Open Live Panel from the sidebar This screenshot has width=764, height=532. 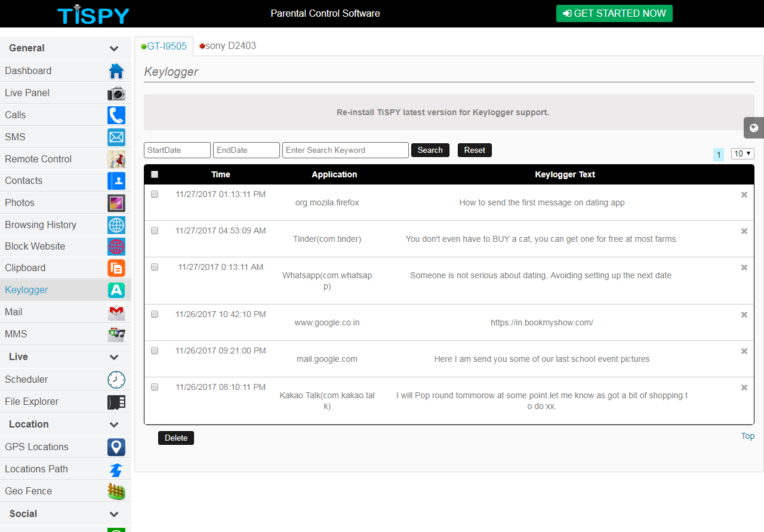pyautogui.click(x=66, y=93)
